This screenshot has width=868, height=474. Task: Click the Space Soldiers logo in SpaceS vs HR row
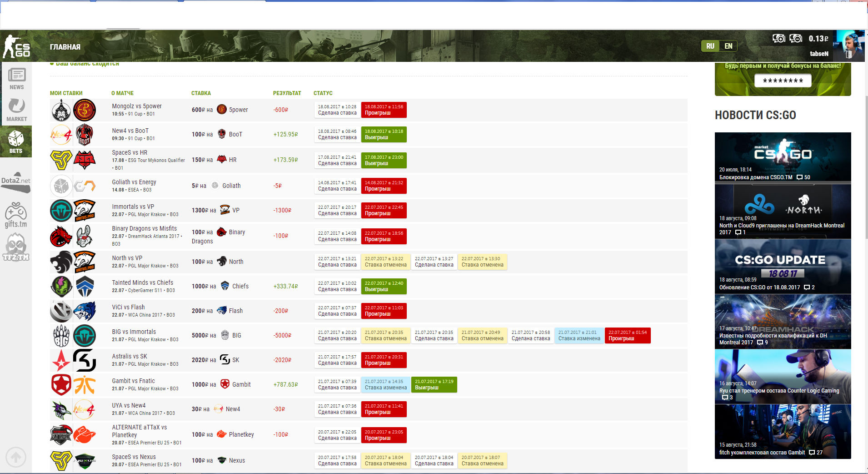61,160
